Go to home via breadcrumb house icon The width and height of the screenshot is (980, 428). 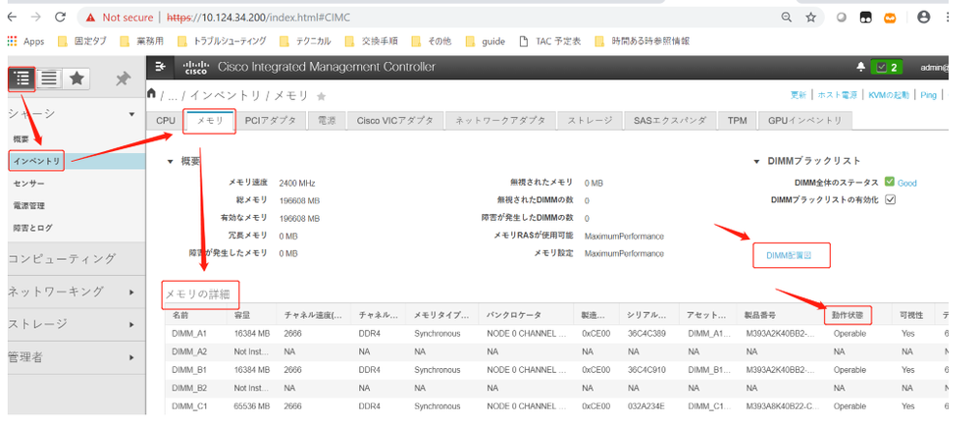(151, 93)
